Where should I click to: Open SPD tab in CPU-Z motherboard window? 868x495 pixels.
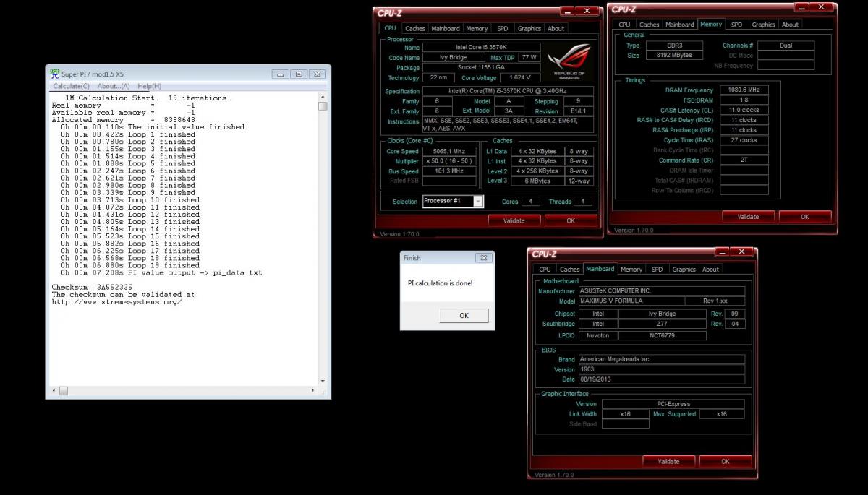[657, 270]
